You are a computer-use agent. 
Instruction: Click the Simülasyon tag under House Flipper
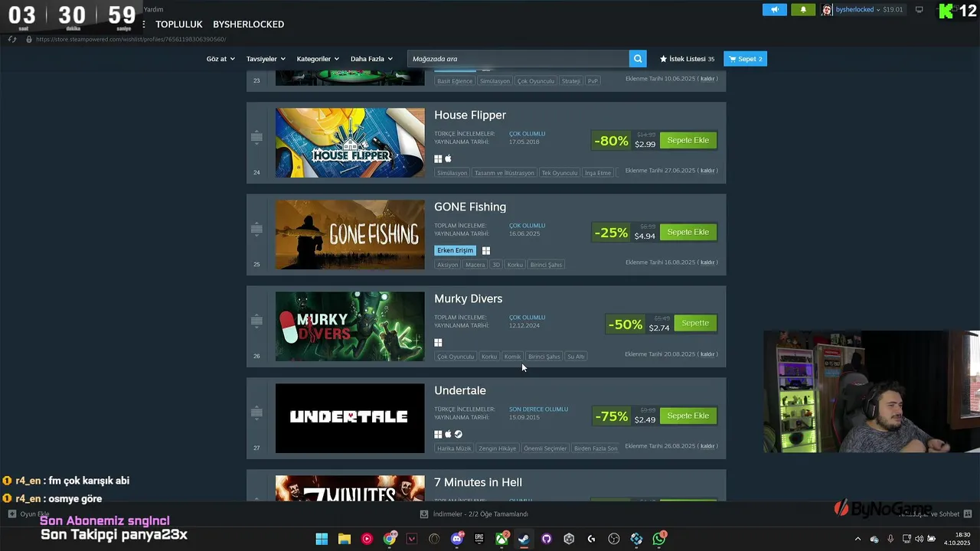(452, 173)
